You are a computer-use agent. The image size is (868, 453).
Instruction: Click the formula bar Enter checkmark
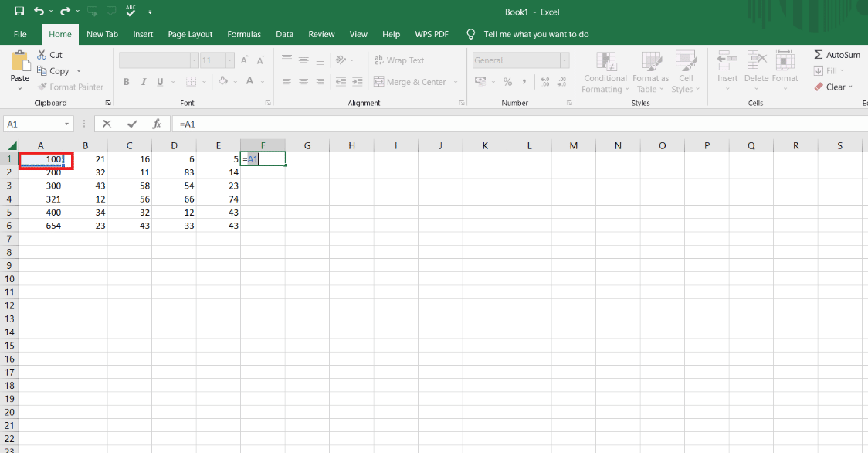[132, 124]
